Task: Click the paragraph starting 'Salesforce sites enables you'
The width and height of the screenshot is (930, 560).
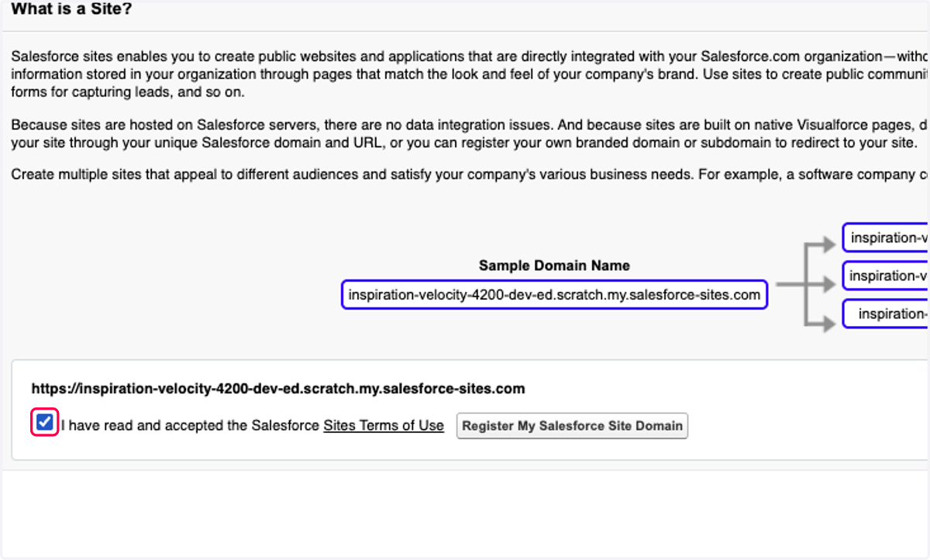Action: click(470, 74)
